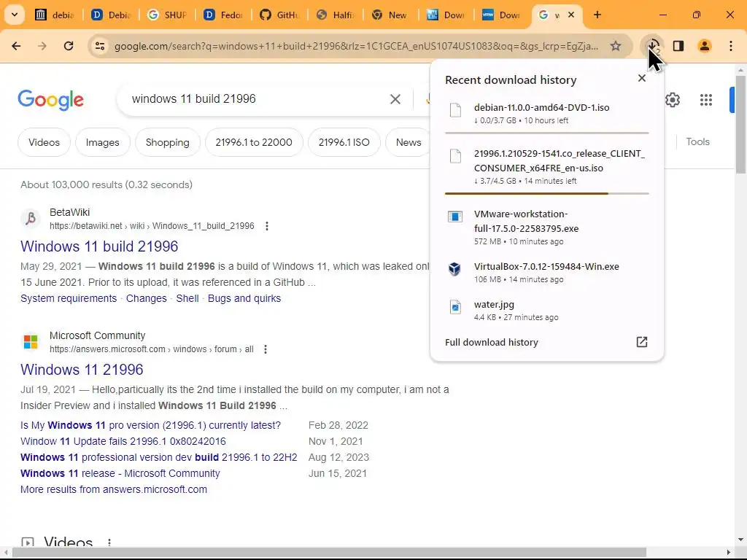Image resolution: width=747 pixels, height=560 pixels.
Task: Clear the Google search box with X
Action: pos(395,99)
